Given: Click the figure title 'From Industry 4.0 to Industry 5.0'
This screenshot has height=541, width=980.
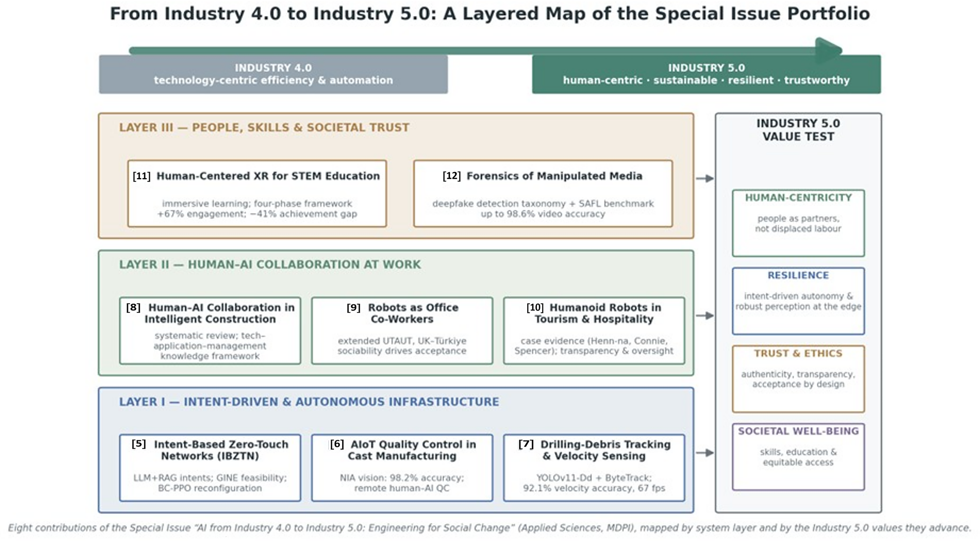Looking at the screenshot, I should pyautogui.click(x=490, y=14).
